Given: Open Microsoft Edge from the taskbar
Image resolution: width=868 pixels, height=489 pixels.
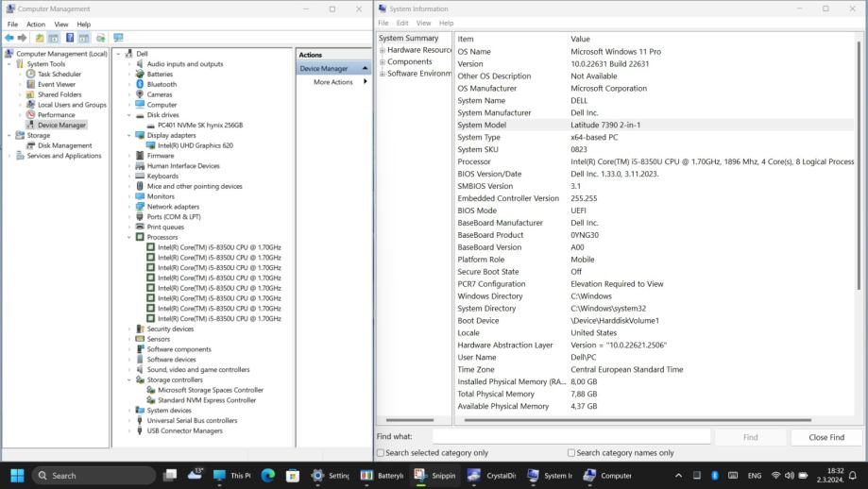Looking at the screenshot, I should [x=268, y=476].
